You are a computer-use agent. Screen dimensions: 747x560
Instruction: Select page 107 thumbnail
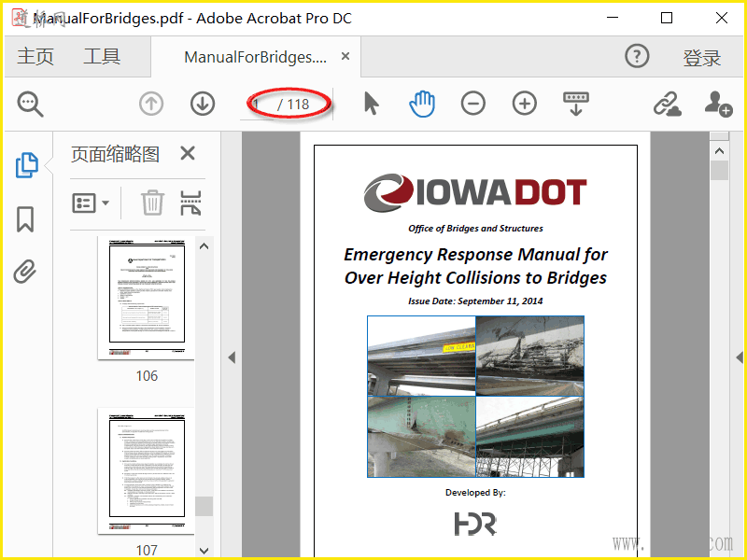click(147, 471)
